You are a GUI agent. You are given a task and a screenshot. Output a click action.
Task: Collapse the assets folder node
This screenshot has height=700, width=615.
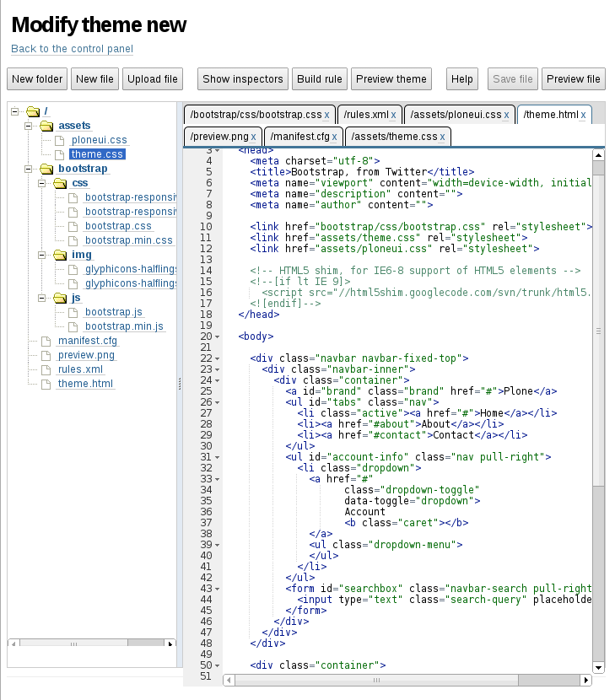pyautogui.click(x=28, y=126)
